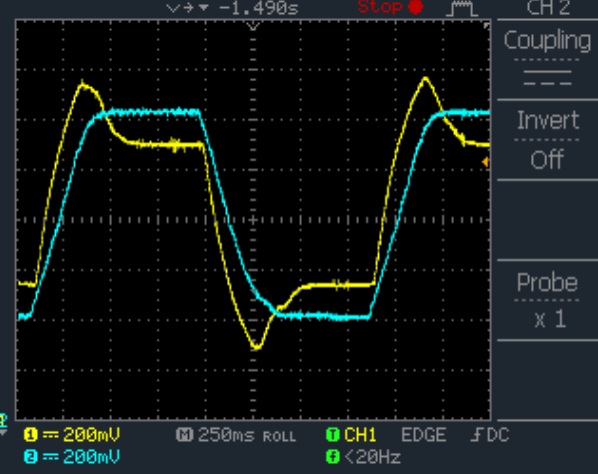The width and height of the screenshot is (598, 474).
Task: Click the peak-detect acquisition mode icon at top
Action: pyautogui.click(x=462, y=8)
